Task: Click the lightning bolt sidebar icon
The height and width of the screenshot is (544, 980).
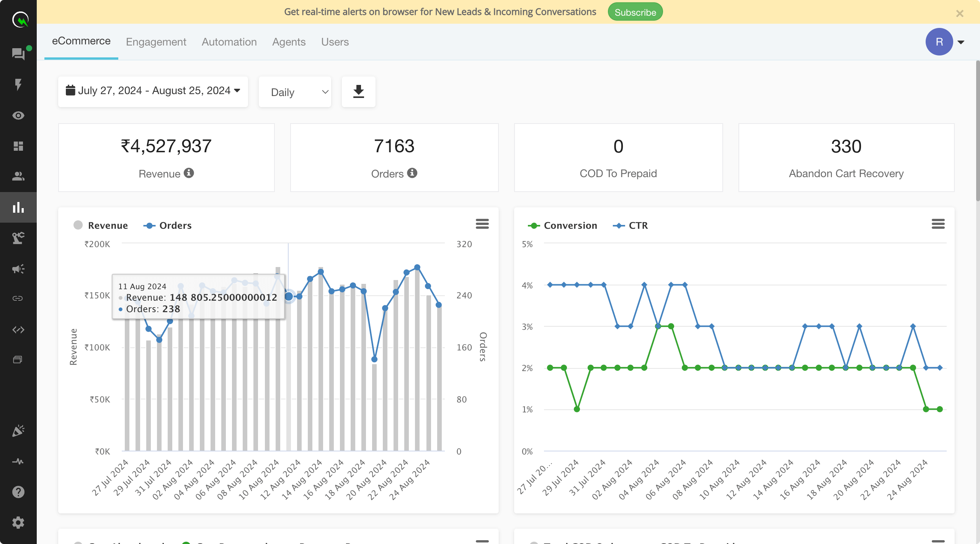Action: [x=18, y=85]
